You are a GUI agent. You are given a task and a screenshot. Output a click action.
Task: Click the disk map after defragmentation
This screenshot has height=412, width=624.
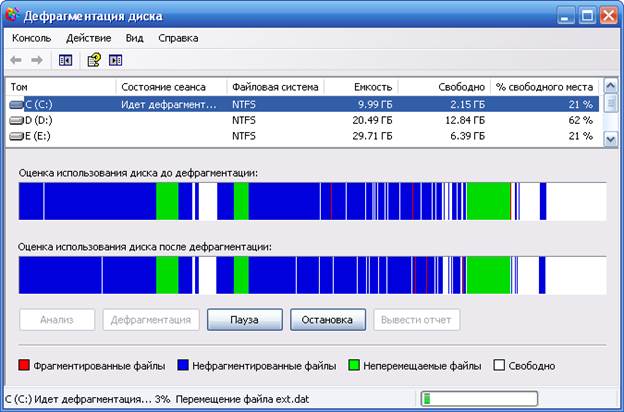(312, 275)
